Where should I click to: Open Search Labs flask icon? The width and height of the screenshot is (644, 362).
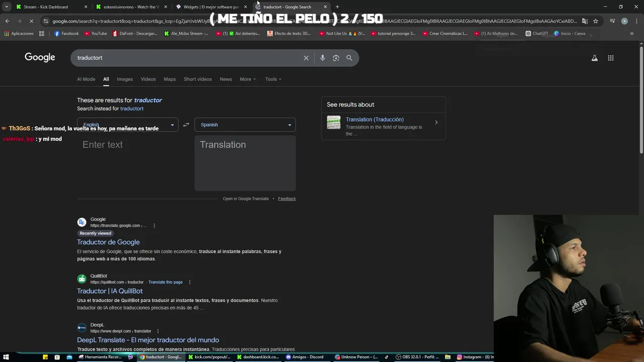click(x=595, y=58)
